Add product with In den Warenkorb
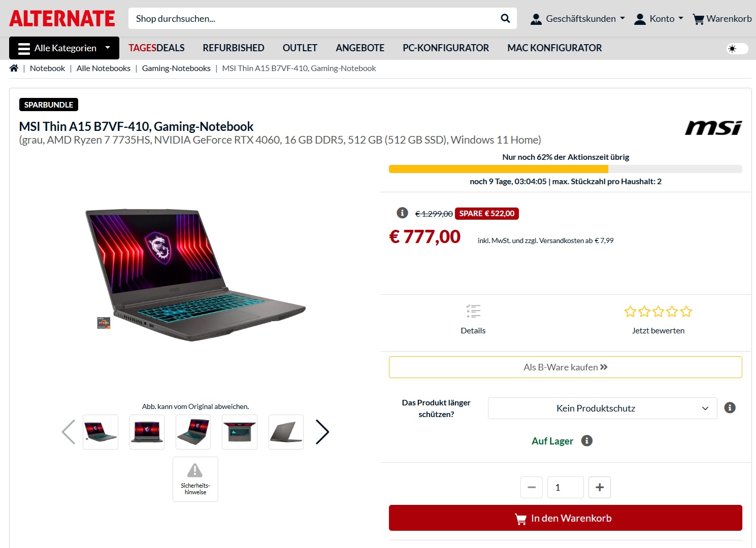The height and width of the screenshot is (548, 756). pos(566,518)
